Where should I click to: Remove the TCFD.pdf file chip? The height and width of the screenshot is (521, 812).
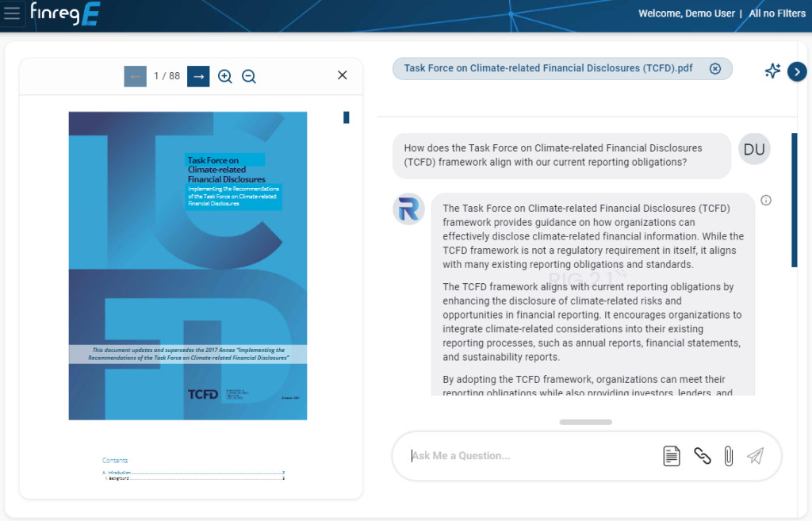click(715, 69)
